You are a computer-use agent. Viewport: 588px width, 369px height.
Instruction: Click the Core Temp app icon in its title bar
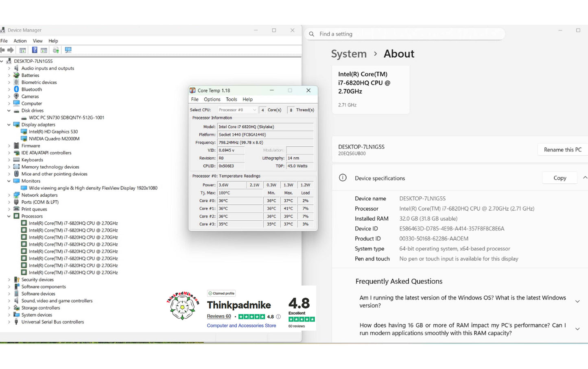[192, 91]
